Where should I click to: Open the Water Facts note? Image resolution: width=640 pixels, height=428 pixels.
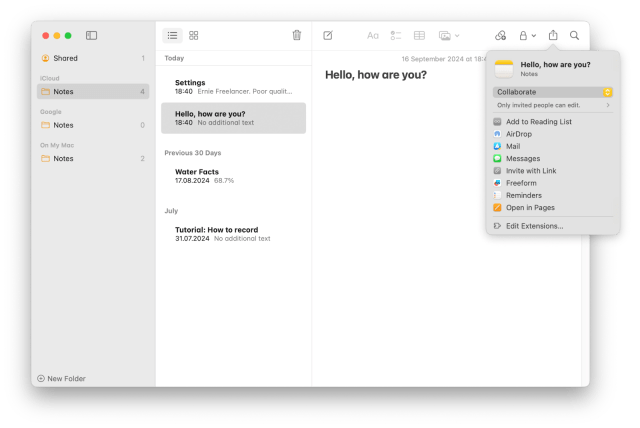[x=233, y=176]
